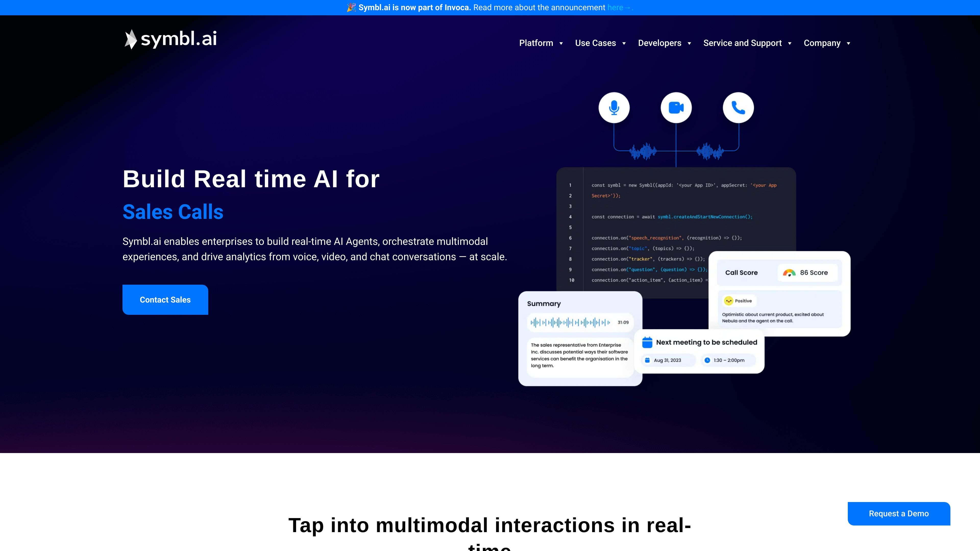The image size is (980, 551).
Task: Open the Service and Support menu
Action: tap(742, 43)
